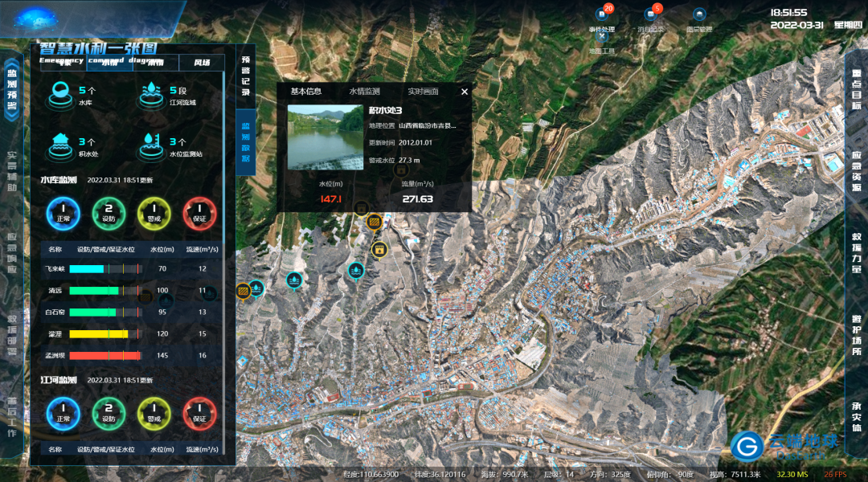Open the 预警记录 vertical tab

tap(246, 76)
